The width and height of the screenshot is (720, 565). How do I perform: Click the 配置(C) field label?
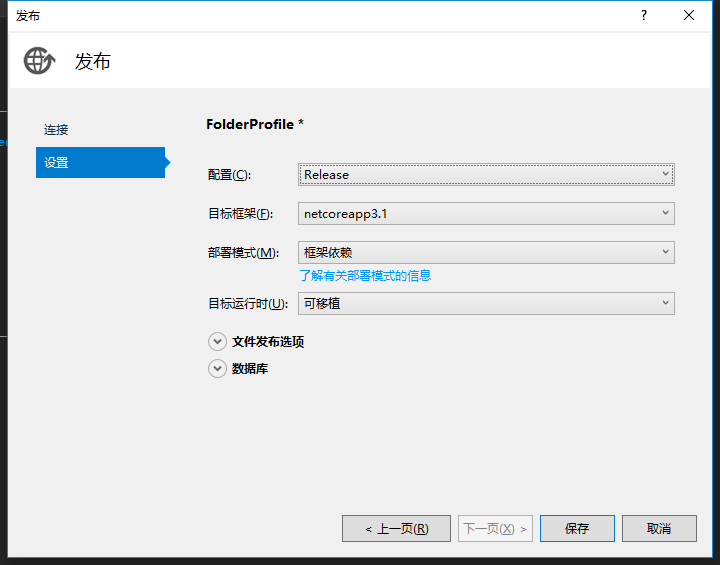coord(229,175)
